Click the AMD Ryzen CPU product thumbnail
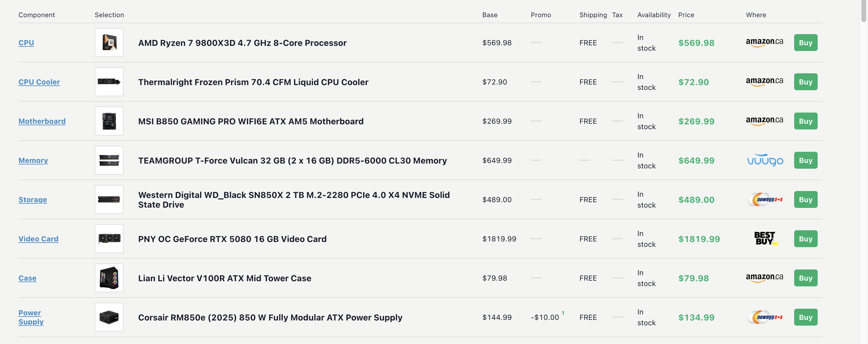The width and height of the screenshot is (868, 344). point(109,43)
